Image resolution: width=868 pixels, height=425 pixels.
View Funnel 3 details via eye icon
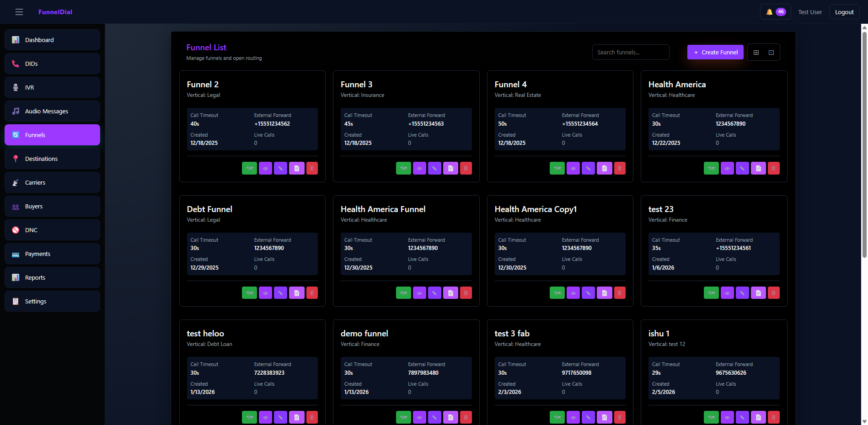tap(419, 168)
